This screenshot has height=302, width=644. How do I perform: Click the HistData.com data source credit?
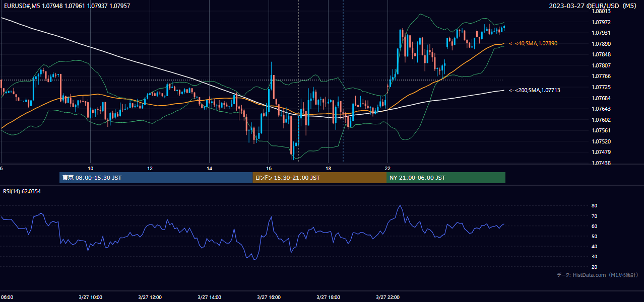(x=598, y=275)
